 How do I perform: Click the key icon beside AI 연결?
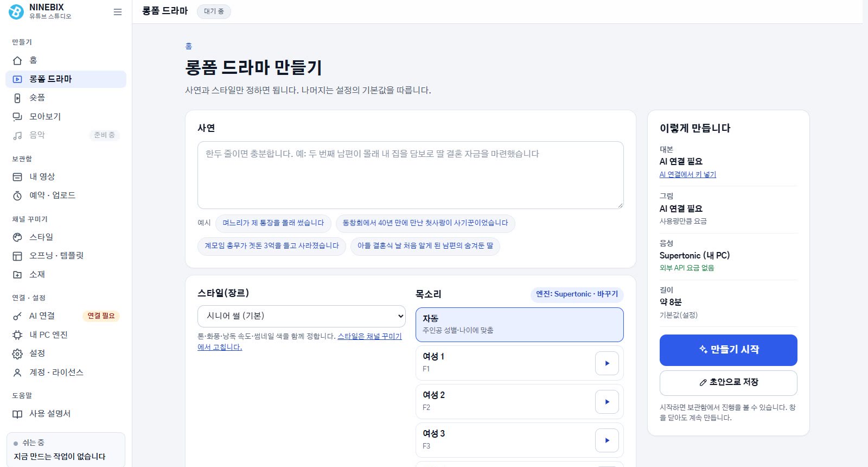coord(17,316)
